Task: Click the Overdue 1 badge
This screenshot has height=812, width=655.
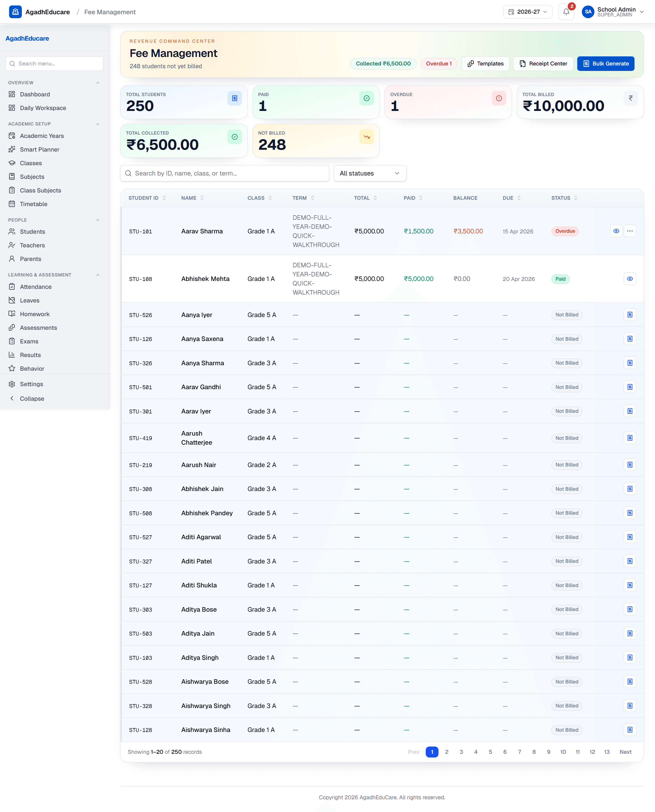Action: click(x=438, y=64)
